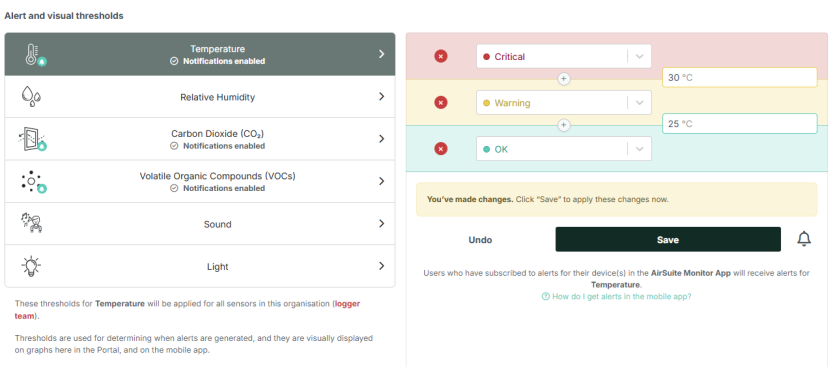
Task: Click the Carbon Dioxide window icon
Action: 32,139
